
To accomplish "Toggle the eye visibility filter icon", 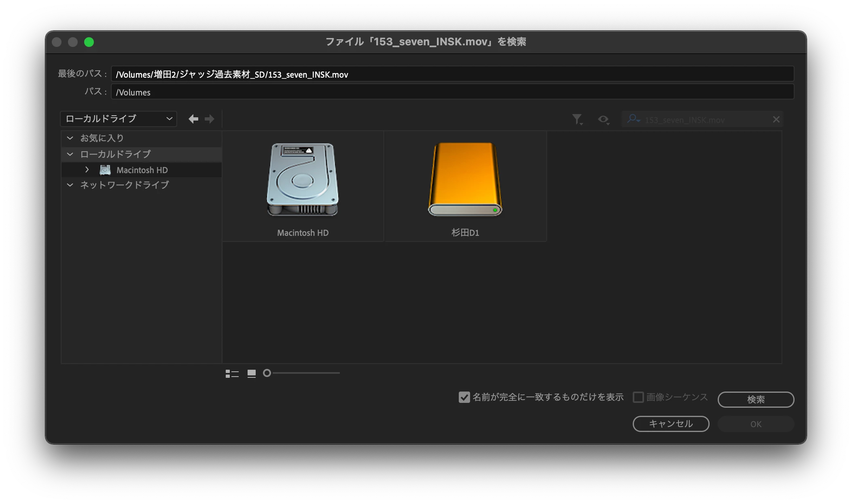I will click(603, 119).
